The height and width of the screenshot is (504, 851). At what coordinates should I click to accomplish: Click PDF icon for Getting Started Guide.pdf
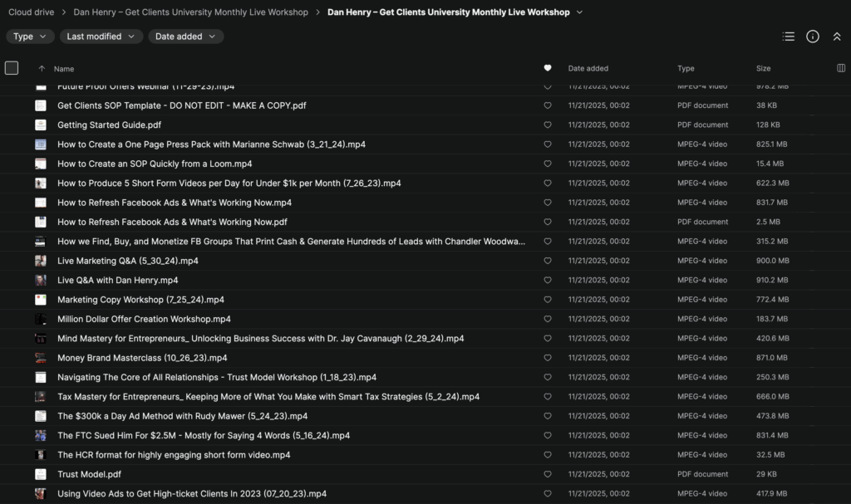(41, 125)
